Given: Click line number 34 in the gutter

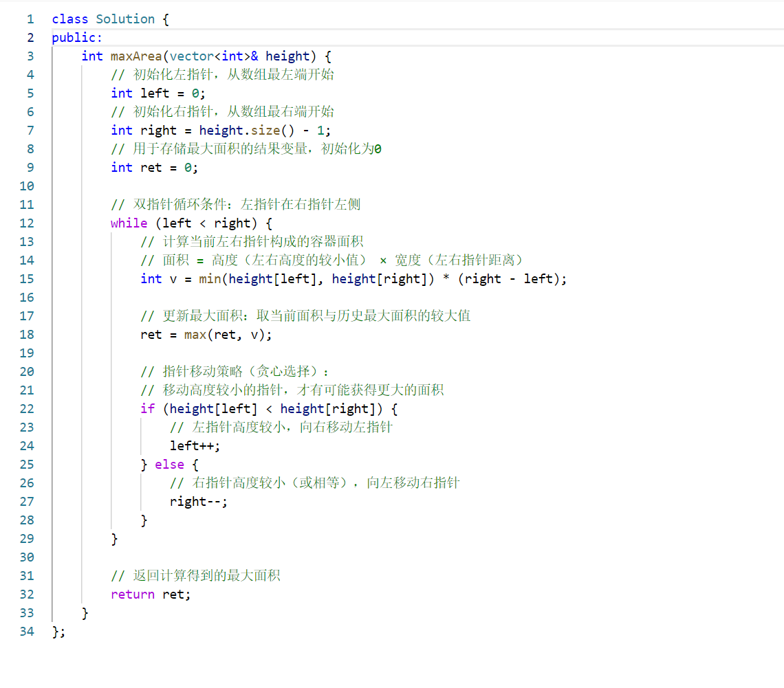Looking at the screenshot, I should [27, 632].
